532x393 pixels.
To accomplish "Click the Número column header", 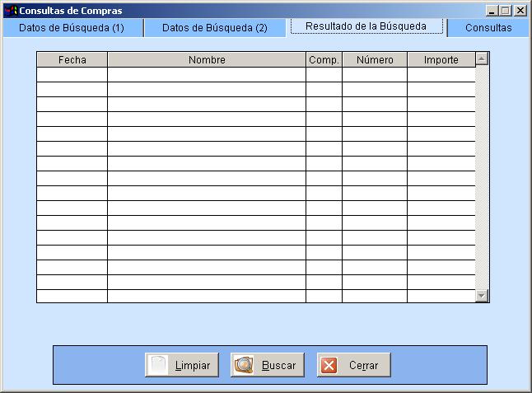I will click(374, 60).
